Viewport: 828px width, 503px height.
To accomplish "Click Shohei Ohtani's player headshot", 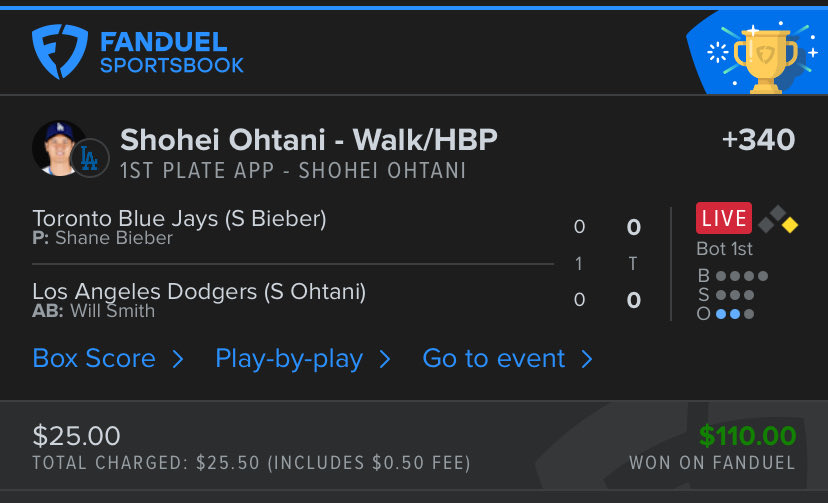I will coord(58,148).
